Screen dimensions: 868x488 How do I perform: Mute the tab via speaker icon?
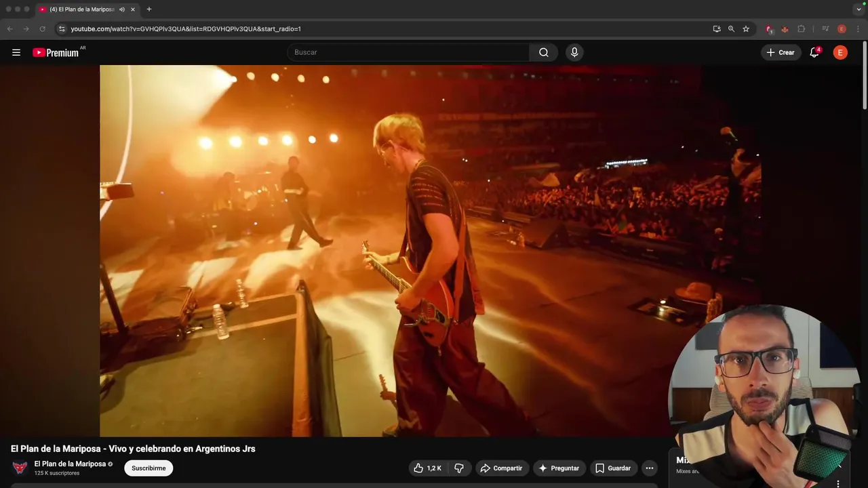click(122, 9)
